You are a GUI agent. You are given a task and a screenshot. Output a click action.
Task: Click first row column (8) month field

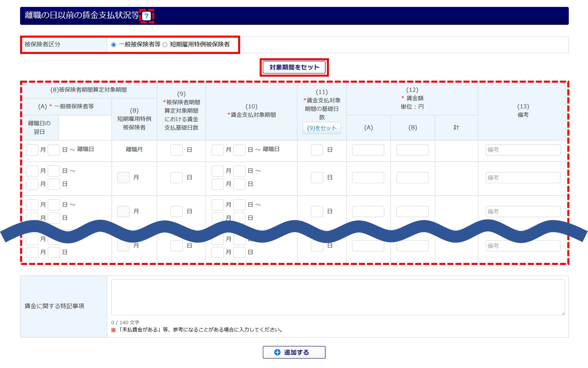coord(32,150)
